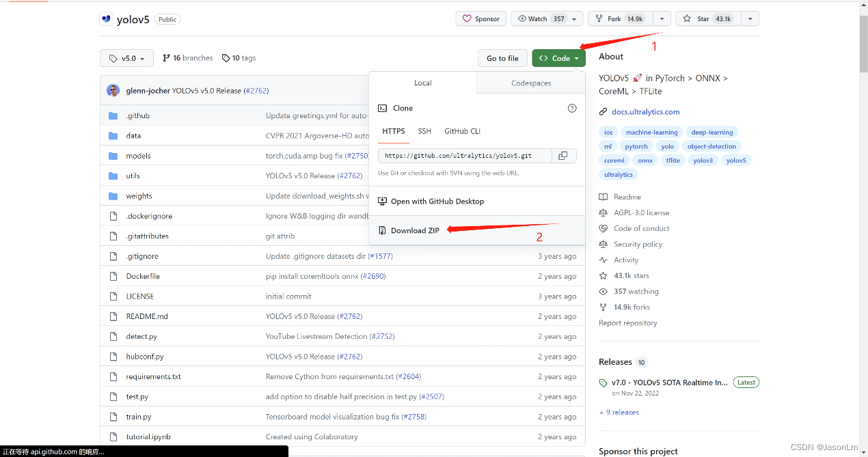Click the Sponsor button

point(480,19)
